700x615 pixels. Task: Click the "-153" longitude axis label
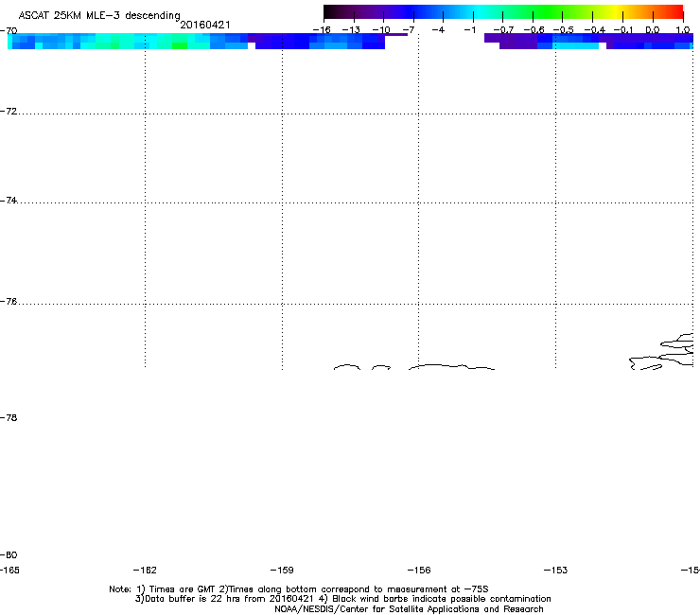tap(556, 570)
